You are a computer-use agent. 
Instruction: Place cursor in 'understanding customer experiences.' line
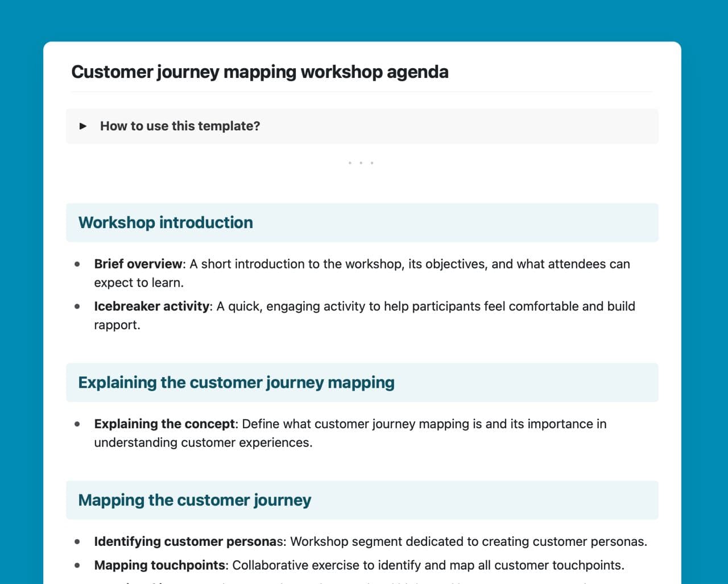(203, 442)
